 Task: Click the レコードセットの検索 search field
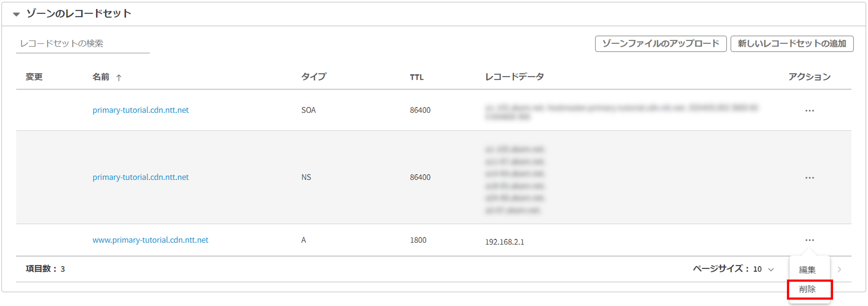click(82, 43)
